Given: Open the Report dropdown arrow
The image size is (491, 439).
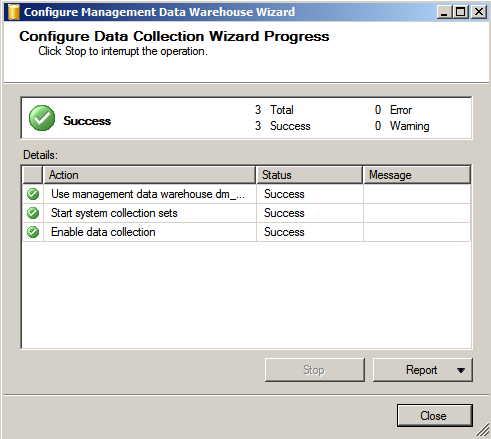Looking at the screenshot, I should point(461,370).
